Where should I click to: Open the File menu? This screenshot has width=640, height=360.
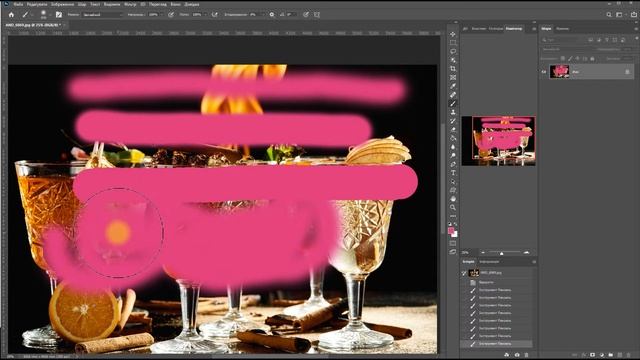pos(18,4)
